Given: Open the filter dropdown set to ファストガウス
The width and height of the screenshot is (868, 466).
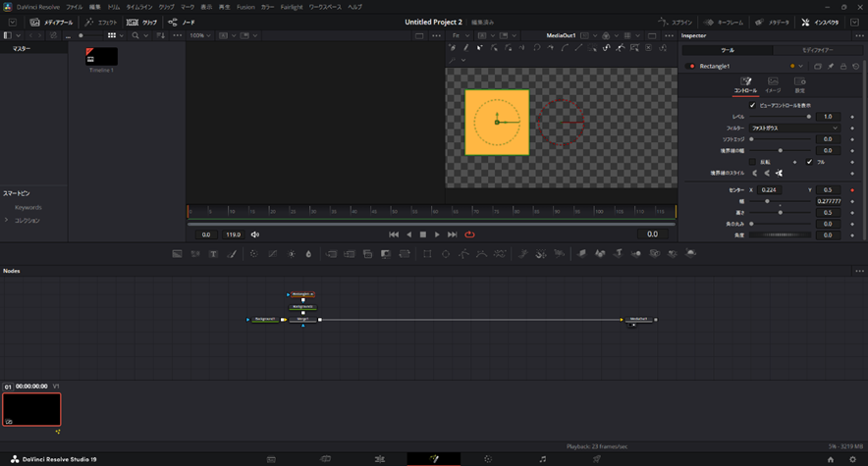Looking at the screenshot, I should (794, 128).
